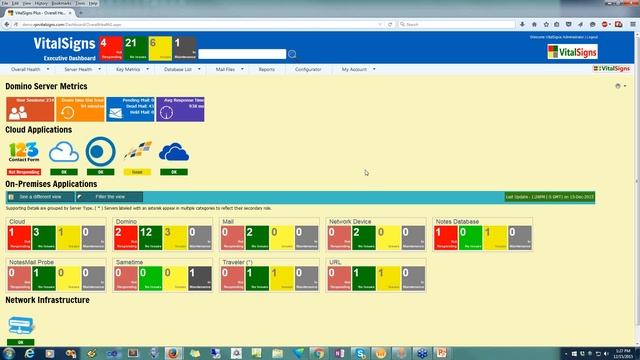Viewport: 640px width, 360px height.
Task: Open the Pocket icon in Firefox toolbar
Action: [x=569, y=24]
